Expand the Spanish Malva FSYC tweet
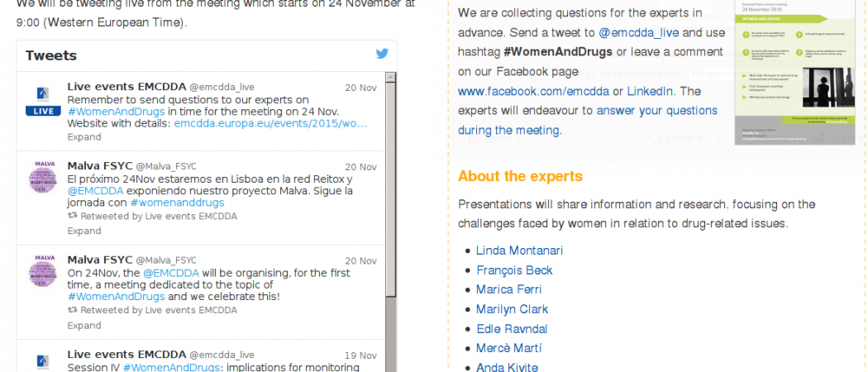The width and height of the screenshot is (868, 372). [x=84, y=231]
